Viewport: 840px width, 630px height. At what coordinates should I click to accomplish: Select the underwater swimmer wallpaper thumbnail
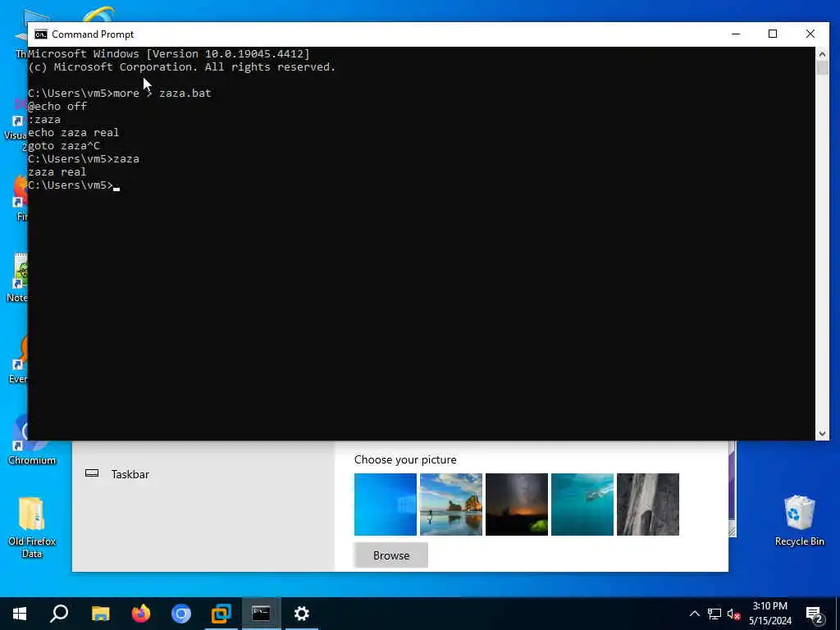click(x=582, y=504)
